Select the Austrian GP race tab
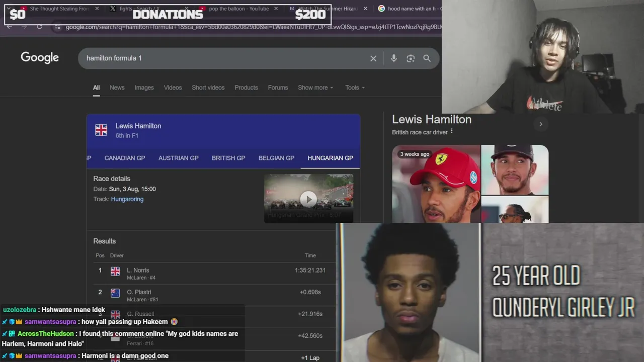This screenshot has width=644, height=362. tap(178, 158)
